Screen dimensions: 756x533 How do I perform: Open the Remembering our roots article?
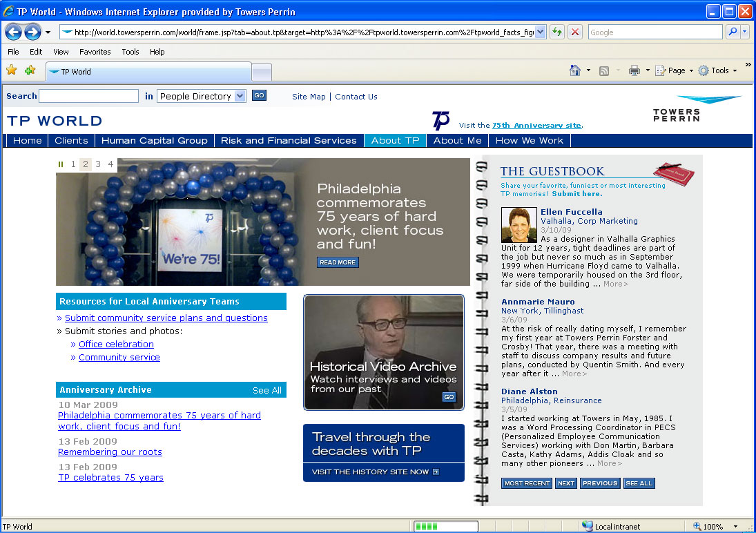(x=110, y=452)
